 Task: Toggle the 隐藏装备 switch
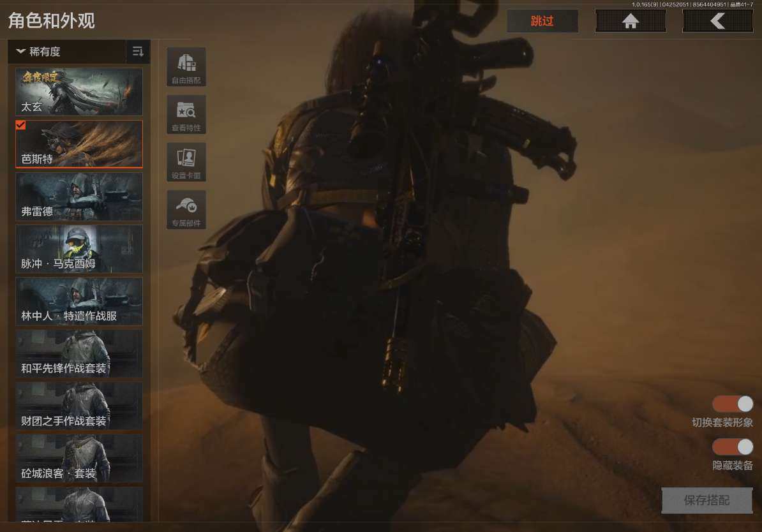click(x=733, y=447)
